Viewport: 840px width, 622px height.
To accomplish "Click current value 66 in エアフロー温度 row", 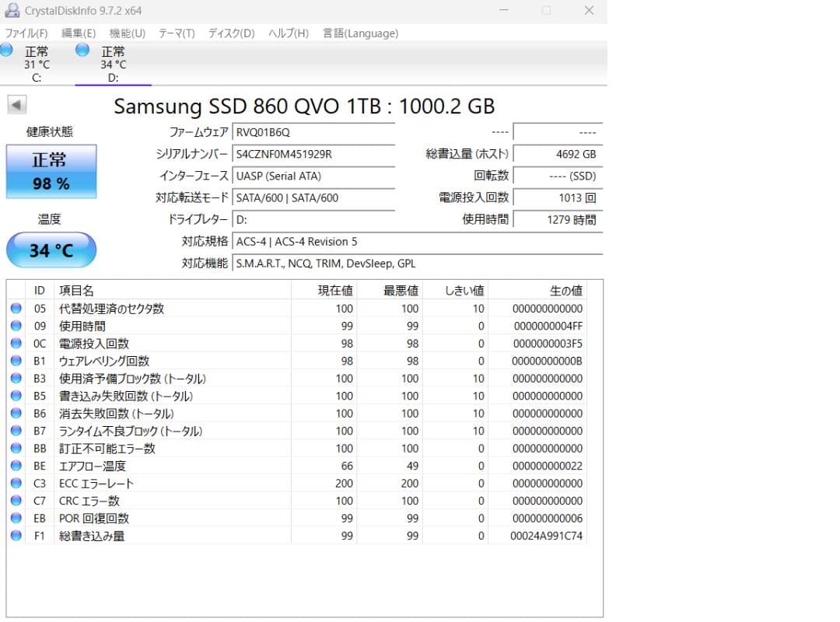I will coord(347,466).
